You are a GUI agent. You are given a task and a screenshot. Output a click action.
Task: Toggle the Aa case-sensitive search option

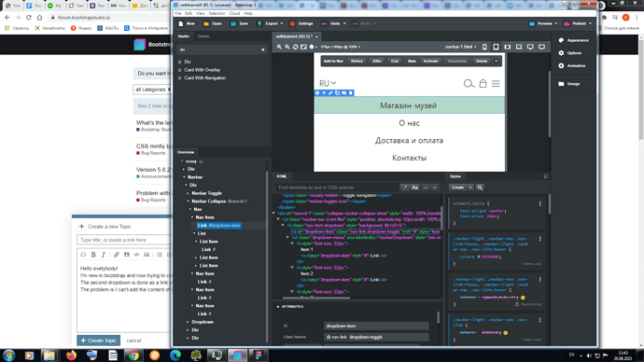point(414,188)
